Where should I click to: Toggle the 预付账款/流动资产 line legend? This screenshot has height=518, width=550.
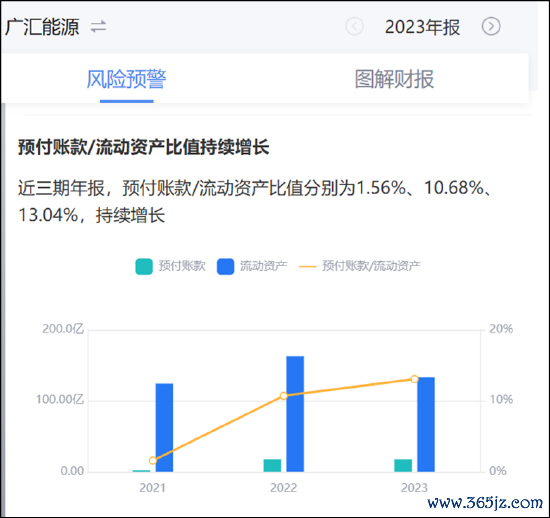click(360, 266)
